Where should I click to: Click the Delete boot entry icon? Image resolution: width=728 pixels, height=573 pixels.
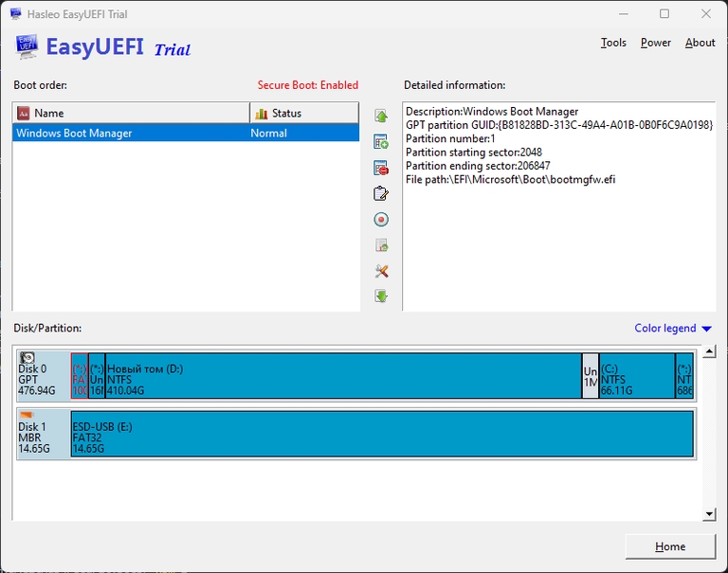click(x=381, y=168)
